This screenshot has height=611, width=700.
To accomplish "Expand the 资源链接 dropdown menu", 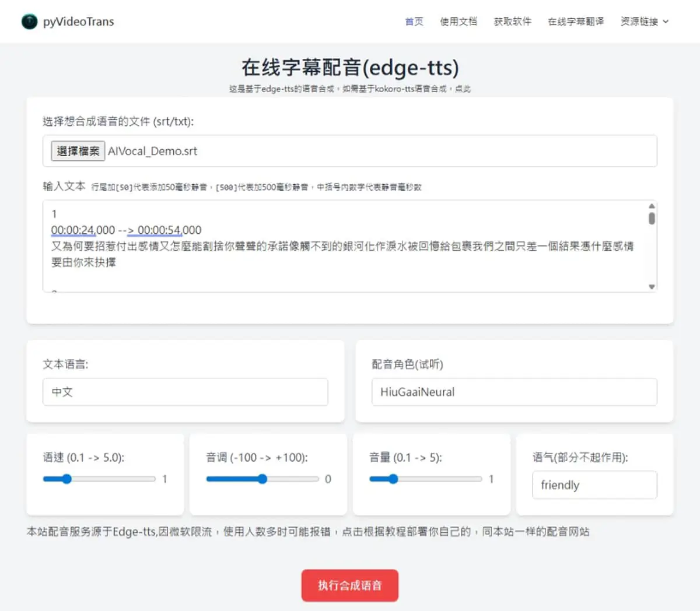I will [x=645, y=22].
